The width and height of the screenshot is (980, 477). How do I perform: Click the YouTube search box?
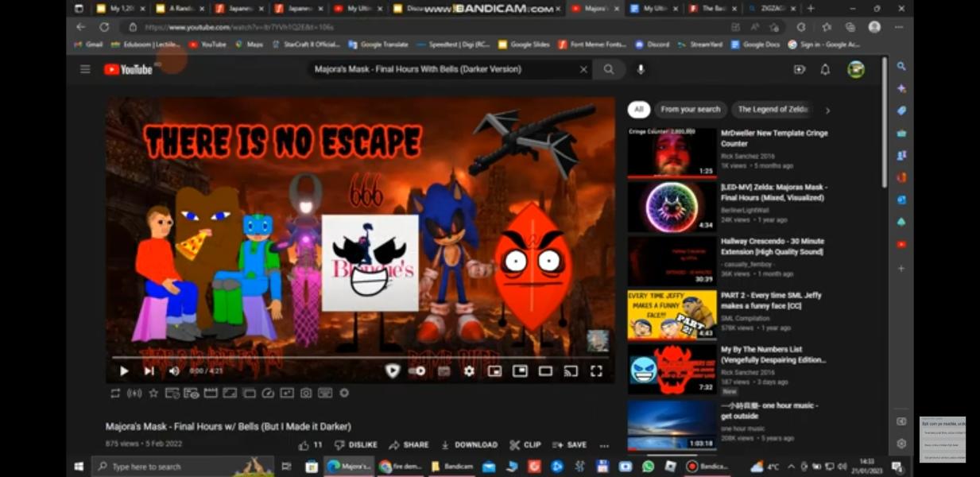(x=442, y=69)
